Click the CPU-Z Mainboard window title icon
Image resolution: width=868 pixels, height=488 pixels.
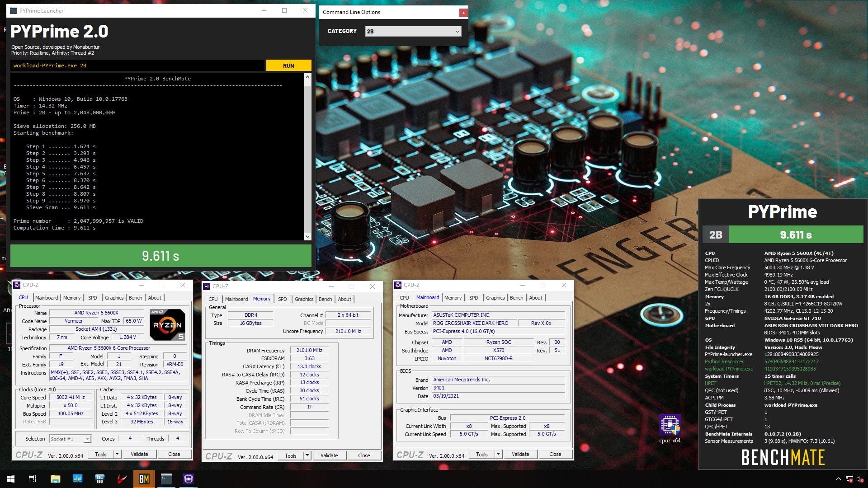click(x=398, y=285)
